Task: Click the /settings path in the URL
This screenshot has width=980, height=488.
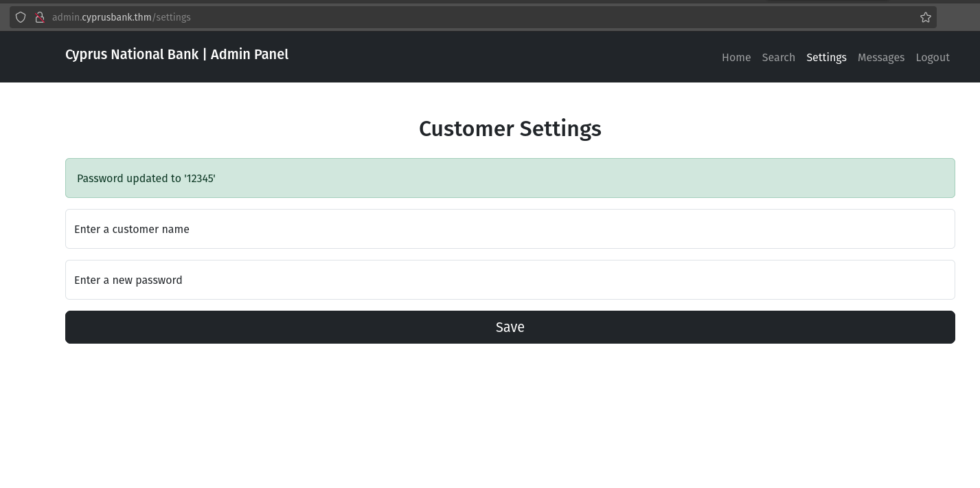Action: (172, 17)
